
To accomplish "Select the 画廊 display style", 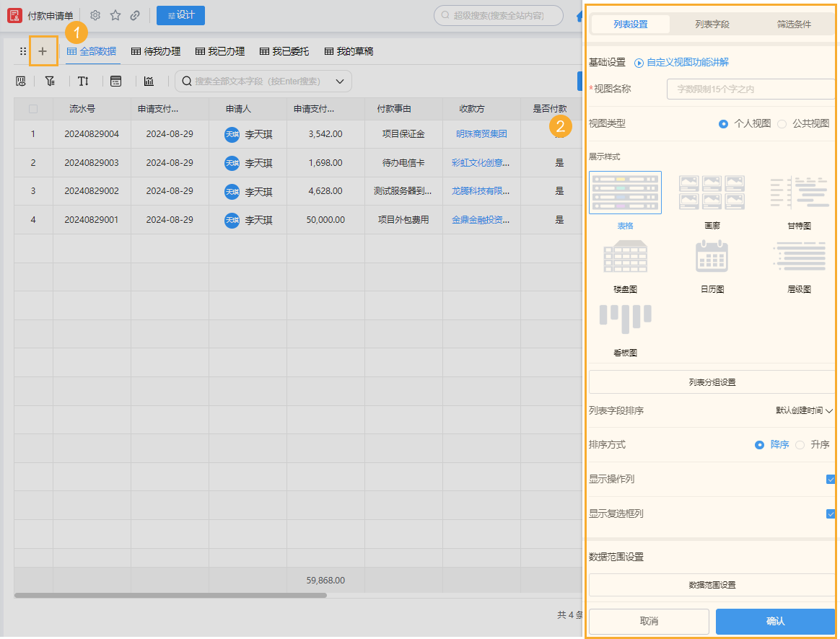I will [711, 192].
